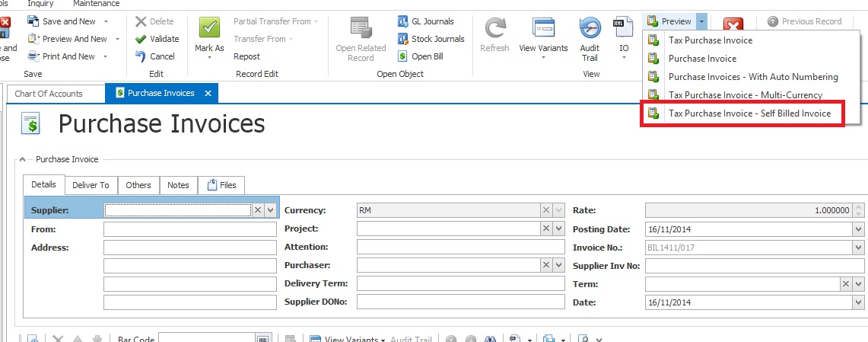Viewport: 868px width, 342px height.
Task: Open the Inquiry menu
Action: coord(40,4)
